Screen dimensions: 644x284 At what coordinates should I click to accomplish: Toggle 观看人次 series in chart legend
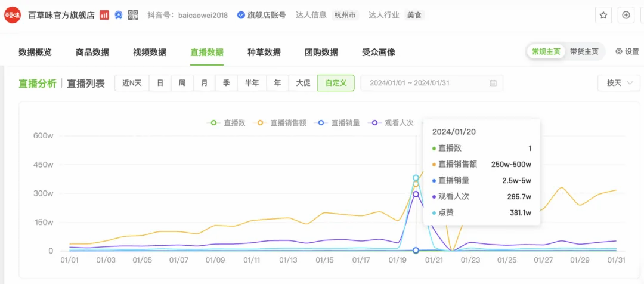[x=392, y=123]
